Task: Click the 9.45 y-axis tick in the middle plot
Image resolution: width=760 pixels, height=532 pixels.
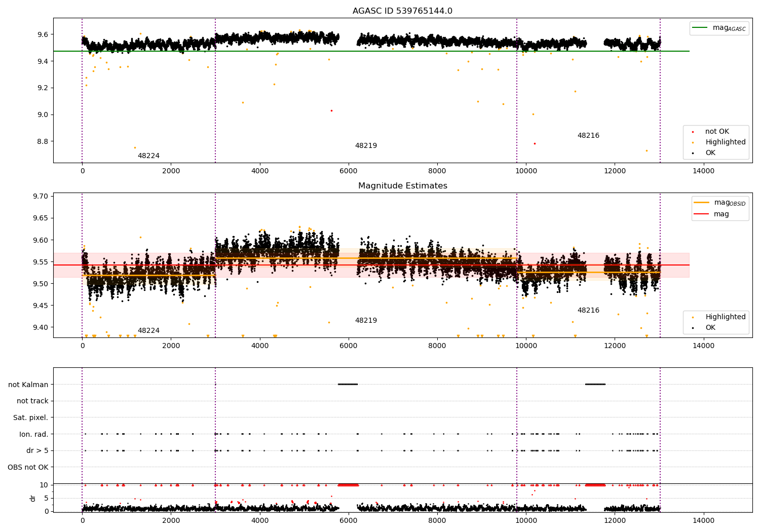Action: 41,306
